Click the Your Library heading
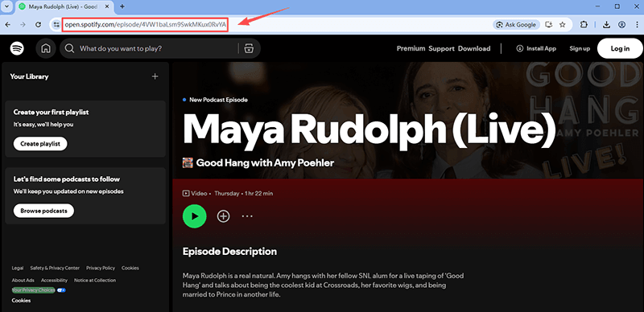The width and height of the screenshot is (644, 312). click(x=29, y=76)
